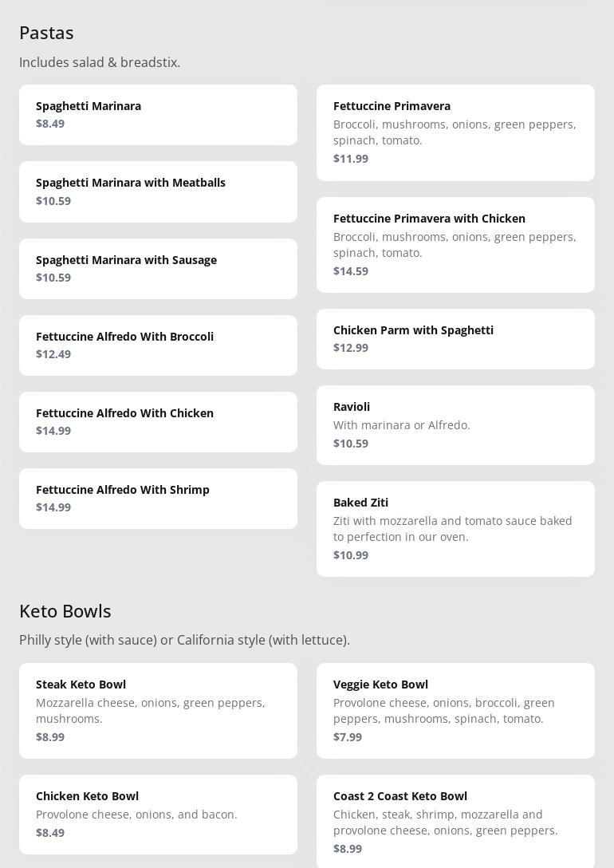Image resolution: width=614 pixels, height=868 pixels.
Task: Open the Fettuccine Alfredo With Chicken card
Action: (158, 422)
